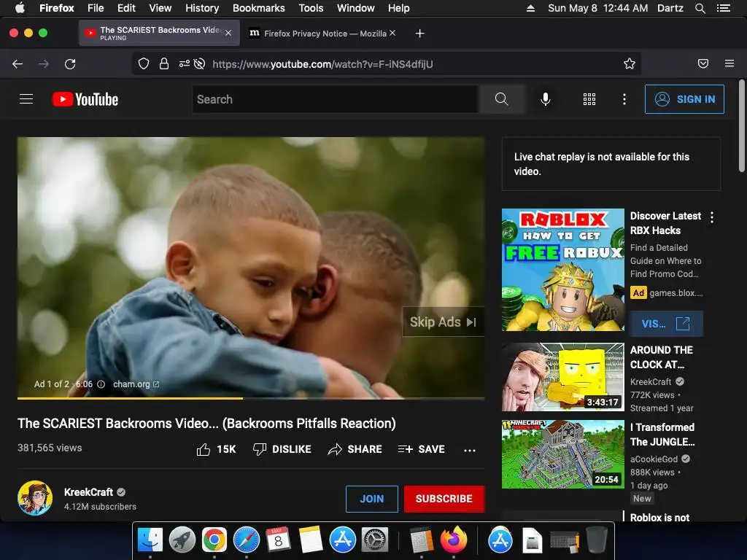Image resolution: width=747 pixels, height=560 pixels.
Task: Open Spotlight search in menu bar
Action: pyautogui.click(x=700, y=8)
